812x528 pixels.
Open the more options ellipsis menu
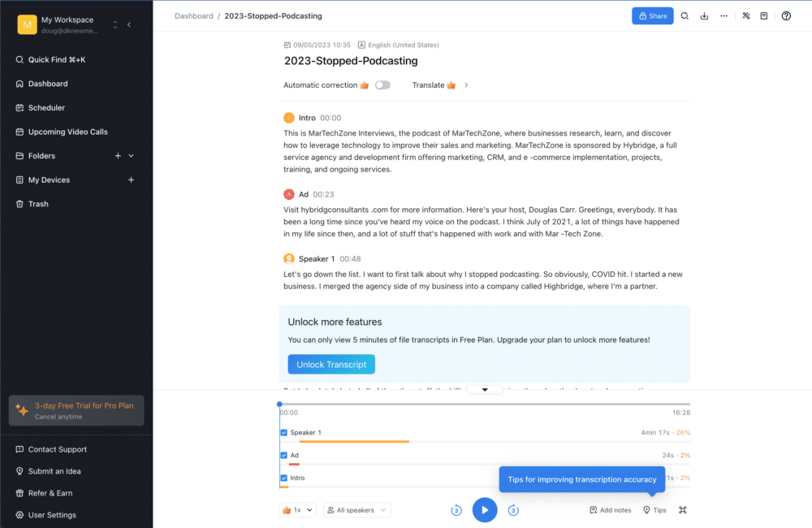coord(724,15)
